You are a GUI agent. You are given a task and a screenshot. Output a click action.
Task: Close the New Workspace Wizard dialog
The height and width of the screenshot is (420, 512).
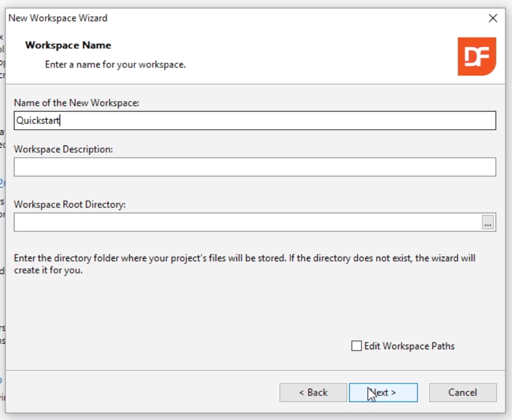(493, 18)
